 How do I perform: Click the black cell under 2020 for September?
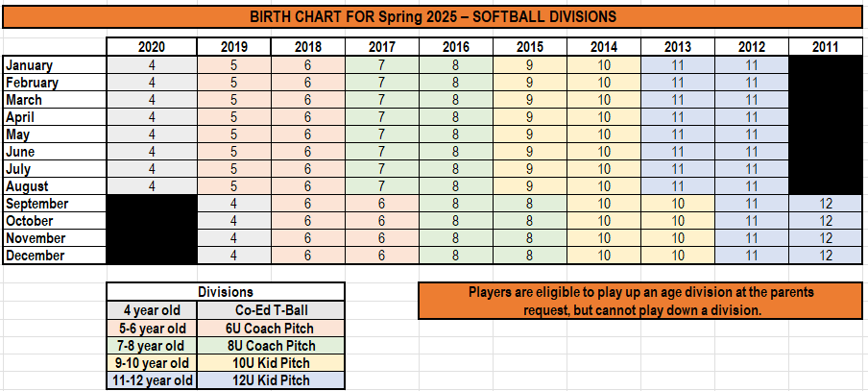point(152,204)
